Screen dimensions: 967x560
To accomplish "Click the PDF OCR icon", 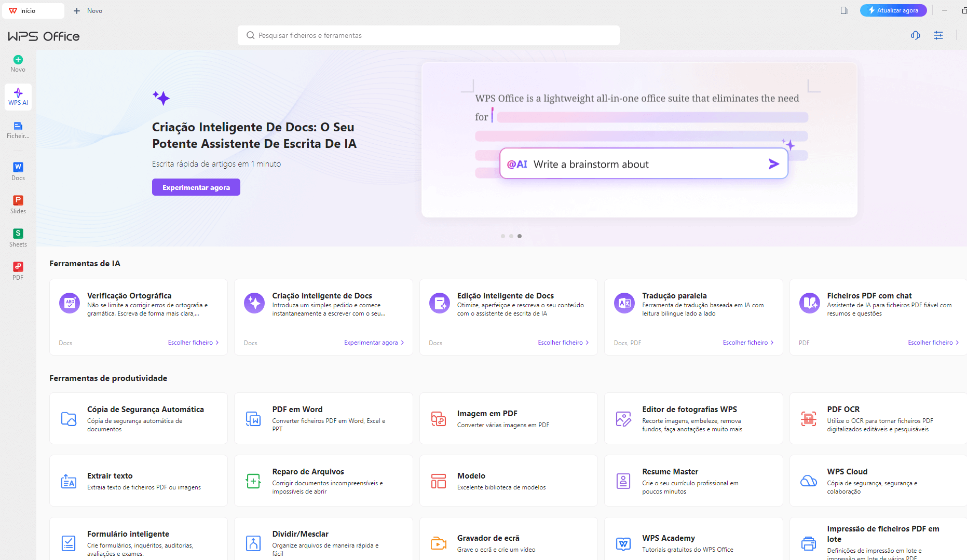I will pos(809,419).
